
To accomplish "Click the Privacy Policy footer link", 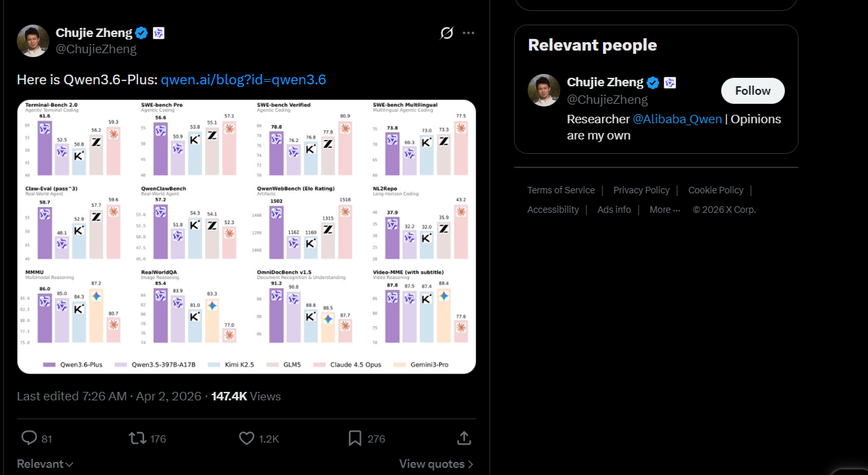I will (641, 190).
